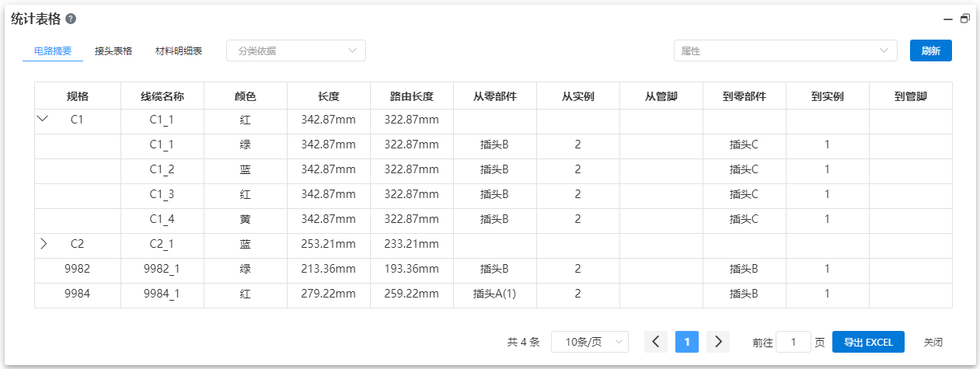Open the 分类依据 dropdown
This screenshot has height=369, width=980.
(295, 50)
